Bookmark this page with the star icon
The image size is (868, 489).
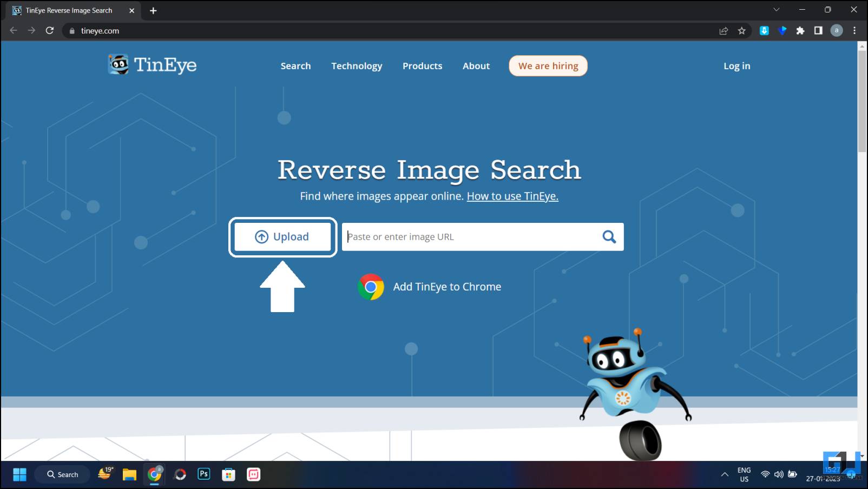click(742, 31)
